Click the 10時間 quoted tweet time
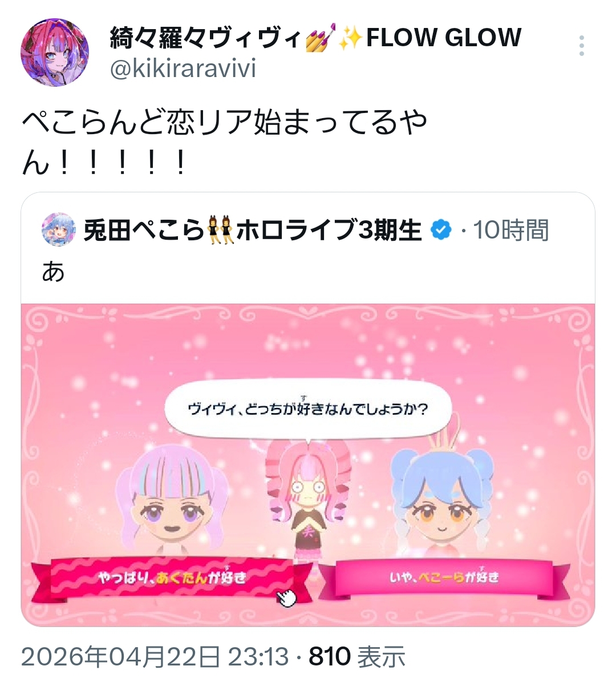The height and width of the screenshot is (682, 616). point(511,229)
